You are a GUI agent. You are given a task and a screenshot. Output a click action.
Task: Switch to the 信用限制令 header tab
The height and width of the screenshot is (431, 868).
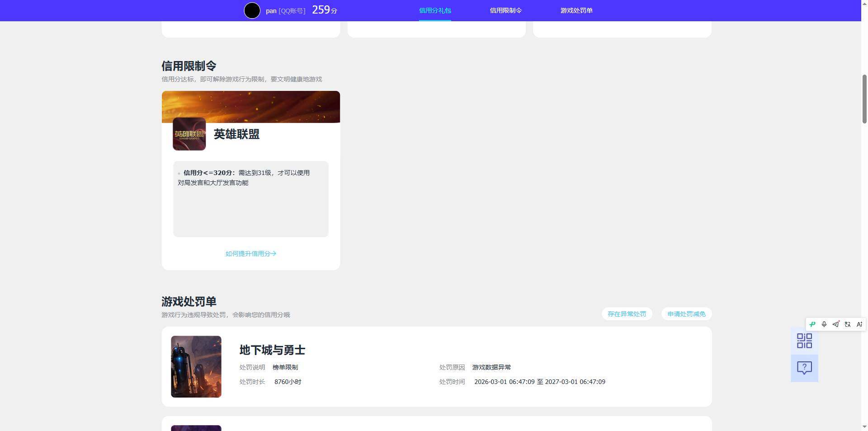505,10
